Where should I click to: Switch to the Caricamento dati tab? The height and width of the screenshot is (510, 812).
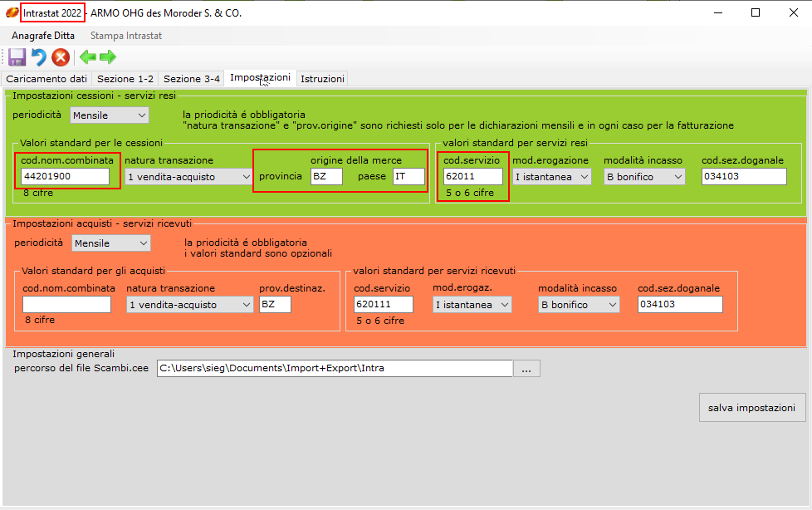coord(46,79)
